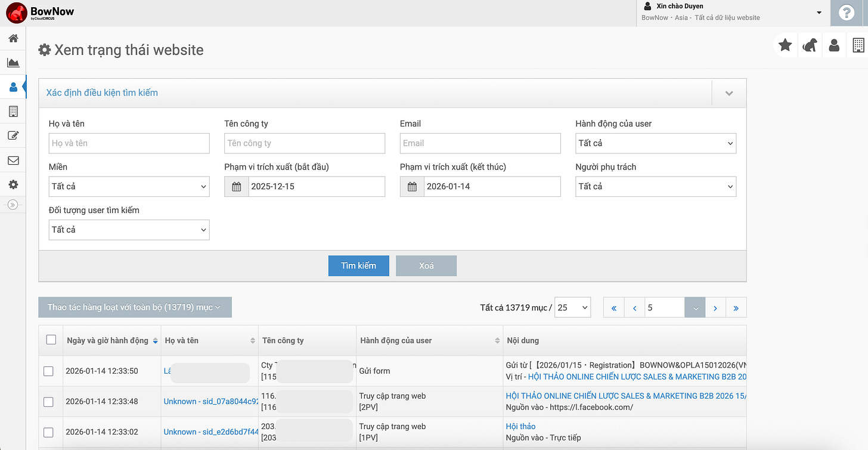
Task: Open the Home sidebar icon
Action: pos(13,39)
